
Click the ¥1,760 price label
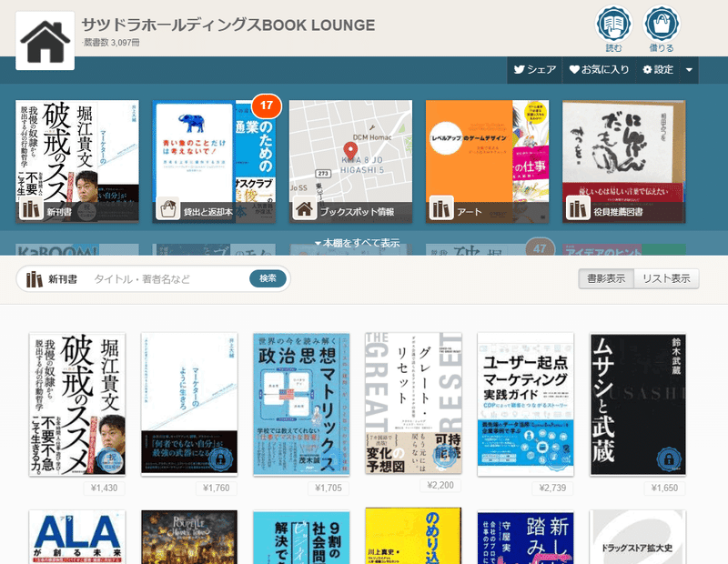click(217, 488)
